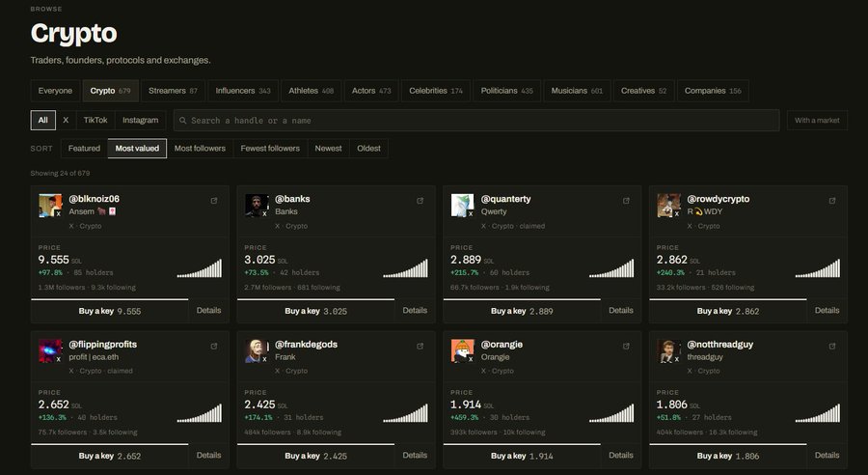Viewport: 868px width, 475px height.
Task: Open the Companies category tab
Action: (x=713, y=91)
